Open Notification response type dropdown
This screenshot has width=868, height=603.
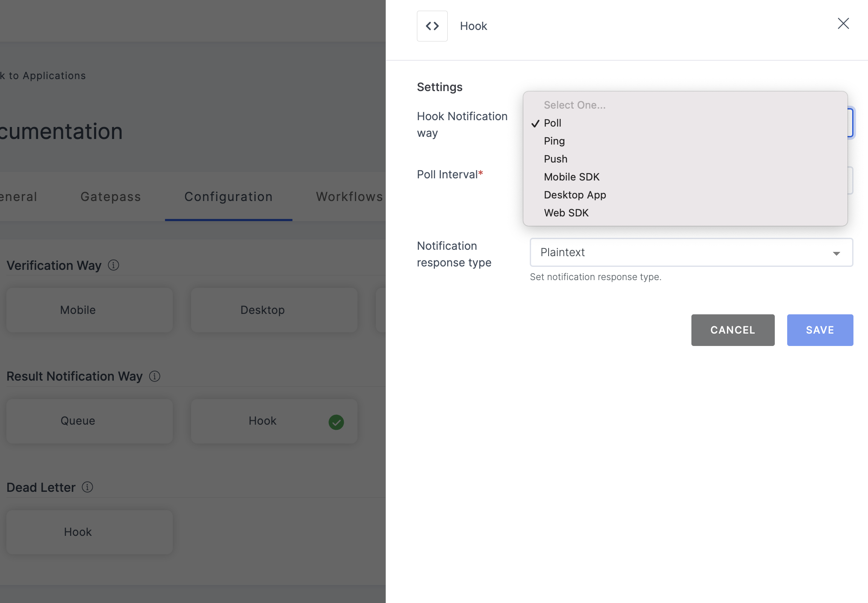coord(691,252)
